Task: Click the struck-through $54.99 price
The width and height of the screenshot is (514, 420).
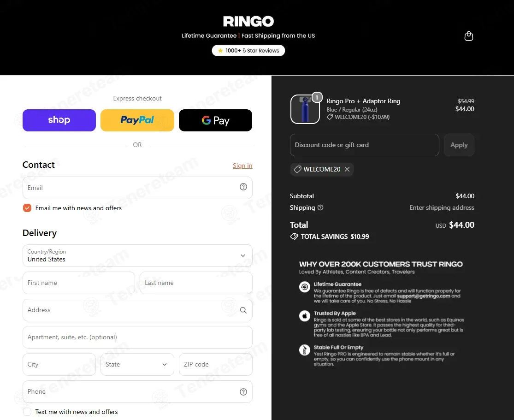Action: tap(466, 101)
